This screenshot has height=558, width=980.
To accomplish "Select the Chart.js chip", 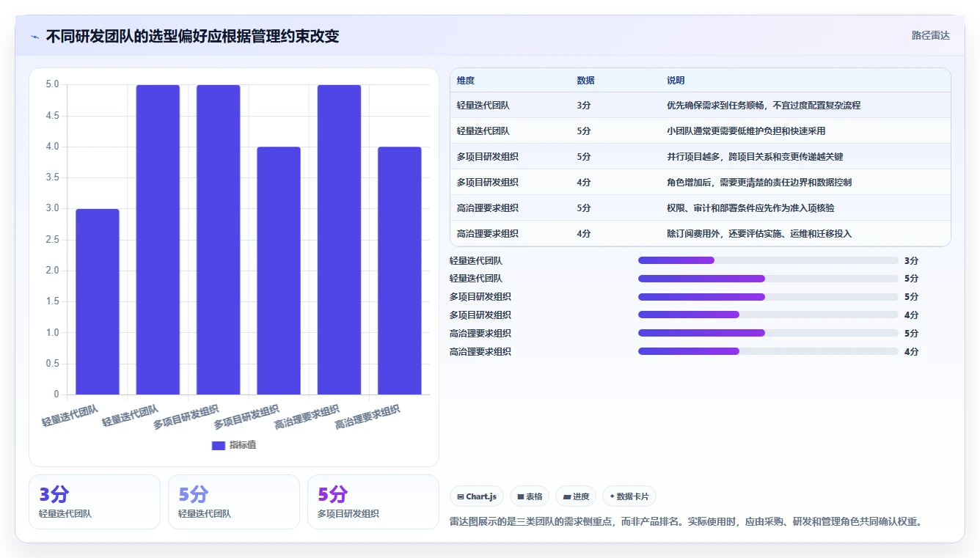I will pos(476,496).
